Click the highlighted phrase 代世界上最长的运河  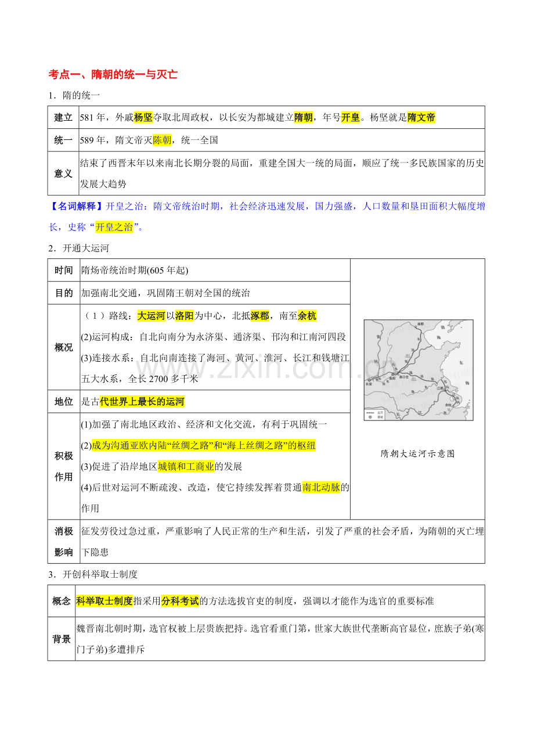142,401
